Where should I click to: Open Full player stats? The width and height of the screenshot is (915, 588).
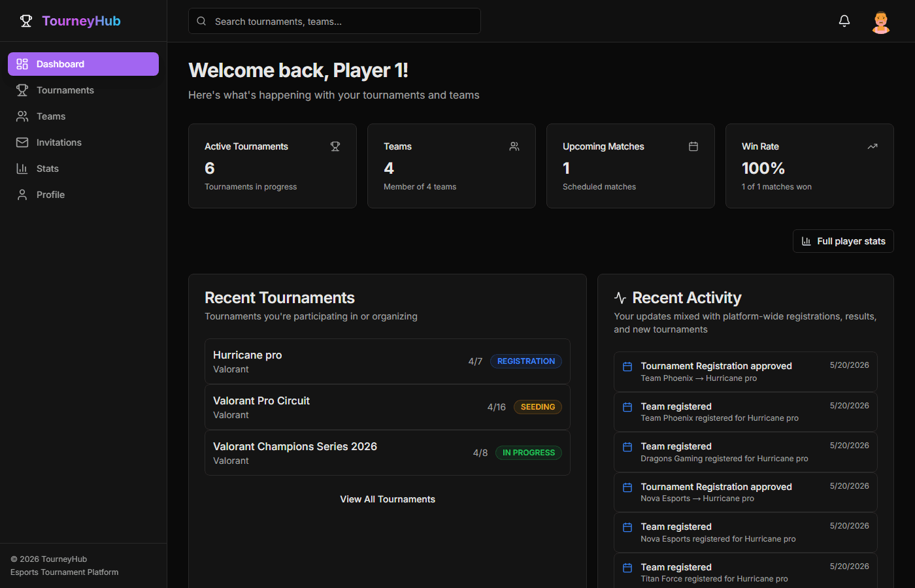[843, 241]
